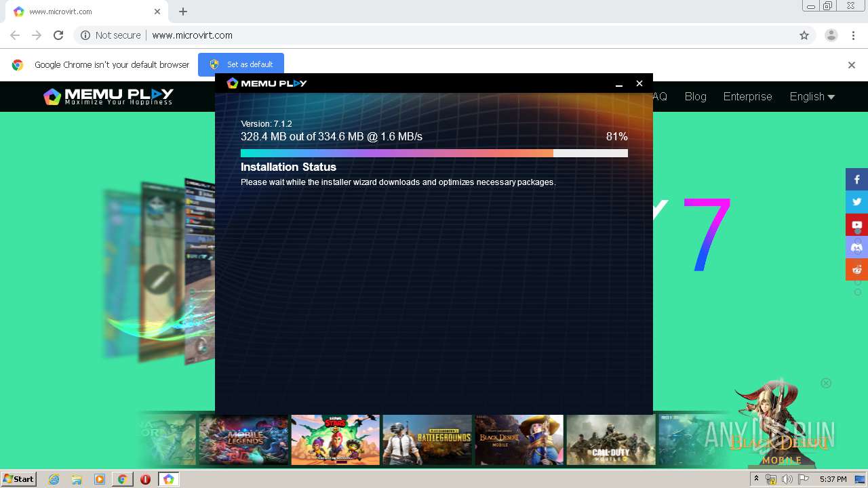Open the FAQ menu item
868x488 pixels.
[x=660, y=96]
